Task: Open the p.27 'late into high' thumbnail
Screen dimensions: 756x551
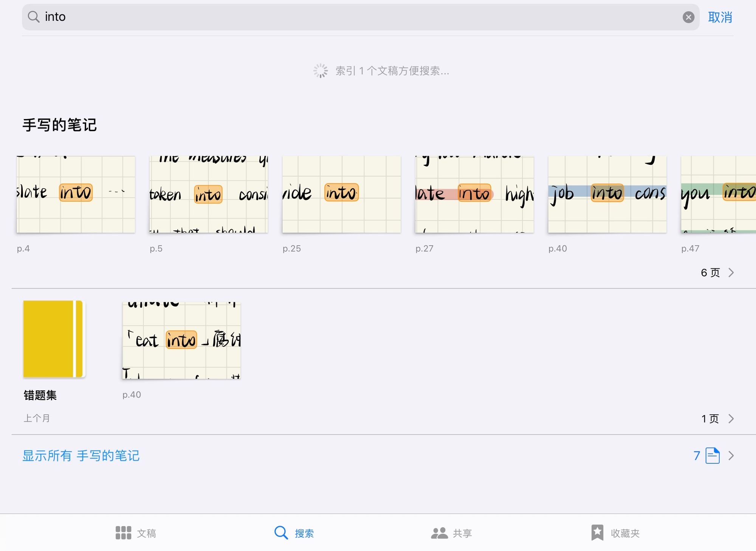Action: point(474,194)
